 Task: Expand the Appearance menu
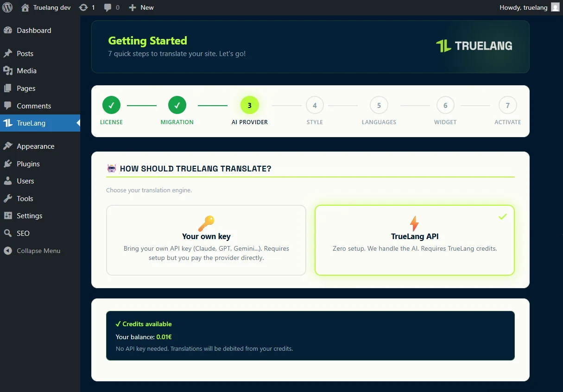click(35, 146)
